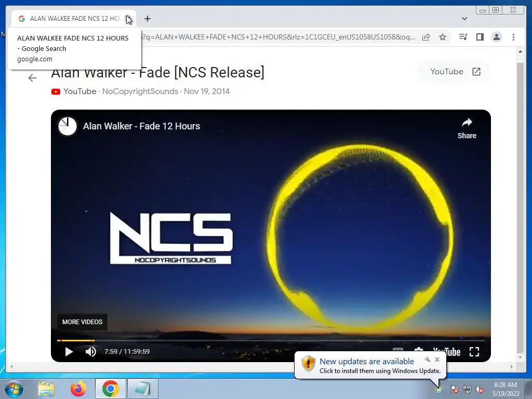Click the vertical scrollbar up arrow
Screen dimensions: 532x399
[x=520, y=52]
